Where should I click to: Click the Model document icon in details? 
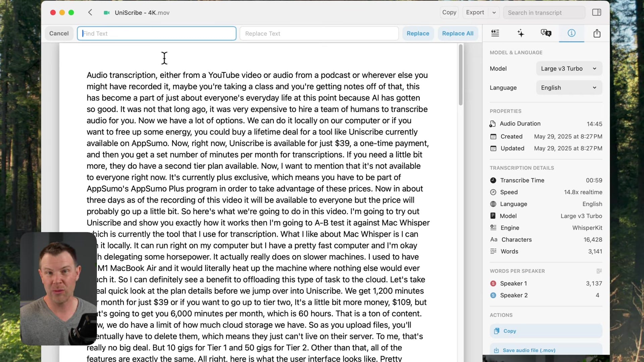click(x=493, y=216)
